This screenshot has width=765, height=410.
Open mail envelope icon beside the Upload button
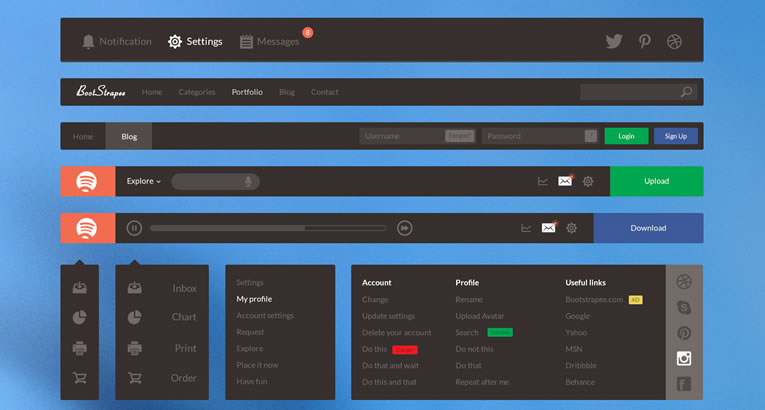click(x=565, y=181)
